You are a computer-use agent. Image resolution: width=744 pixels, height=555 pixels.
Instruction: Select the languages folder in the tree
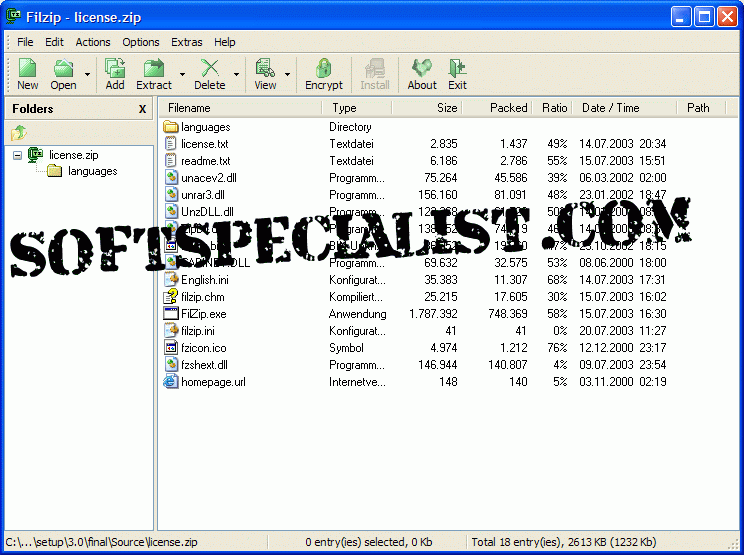point(92,171)
